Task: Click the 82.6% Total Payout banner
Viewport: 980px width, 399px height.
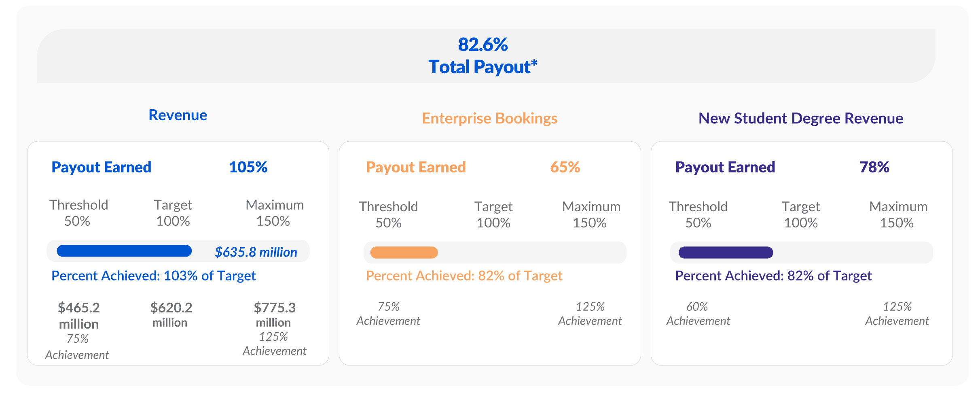Action: pos(483,56)
